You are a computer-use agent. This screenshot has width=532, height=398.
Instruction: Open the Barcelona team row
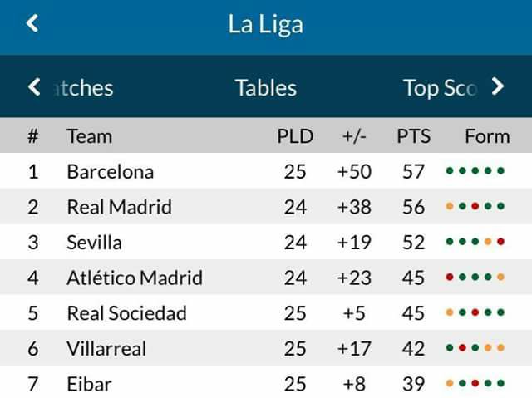pyautogui.click(x=266, y=171)
